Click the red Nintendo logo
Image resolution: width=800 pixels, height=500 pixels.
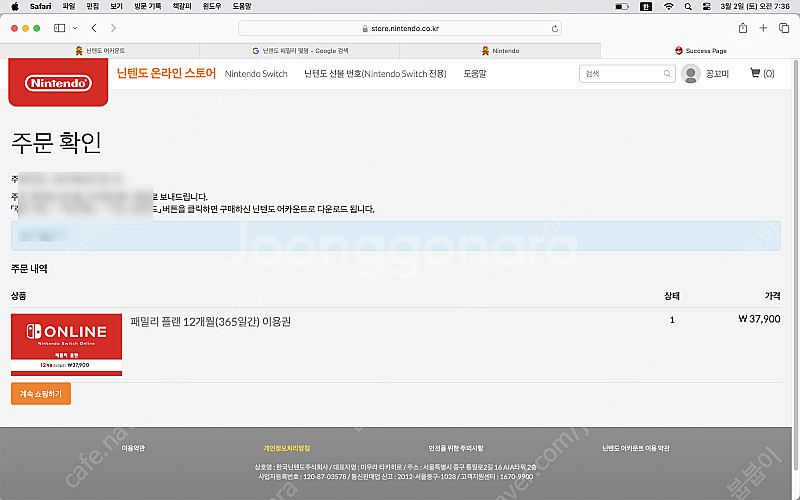pos(58,83)
